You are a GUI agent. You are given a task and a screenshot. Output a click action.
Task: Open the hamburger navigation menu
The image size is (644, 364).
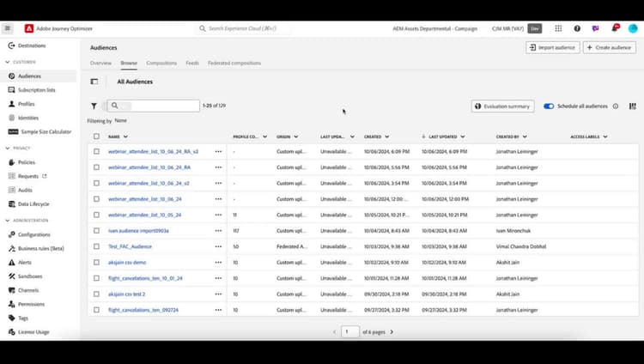(8, 28)
